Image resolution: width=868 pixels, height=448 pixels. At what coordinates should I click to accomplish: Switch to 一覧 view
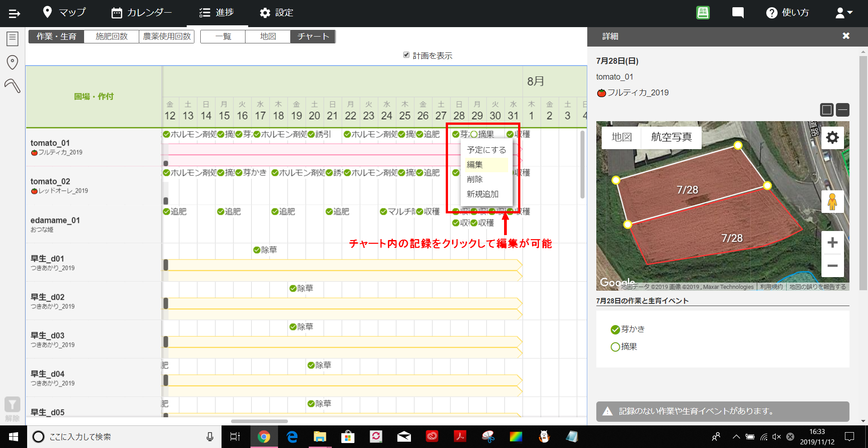(223, 36)
